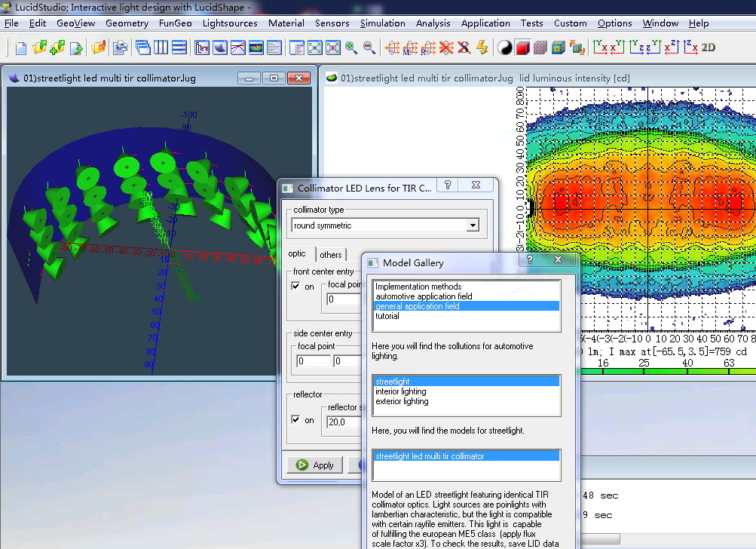Viewport: 756px width, 549px height.
Task: Tile windows in vertical columns
Action: [x=161, y=48]
